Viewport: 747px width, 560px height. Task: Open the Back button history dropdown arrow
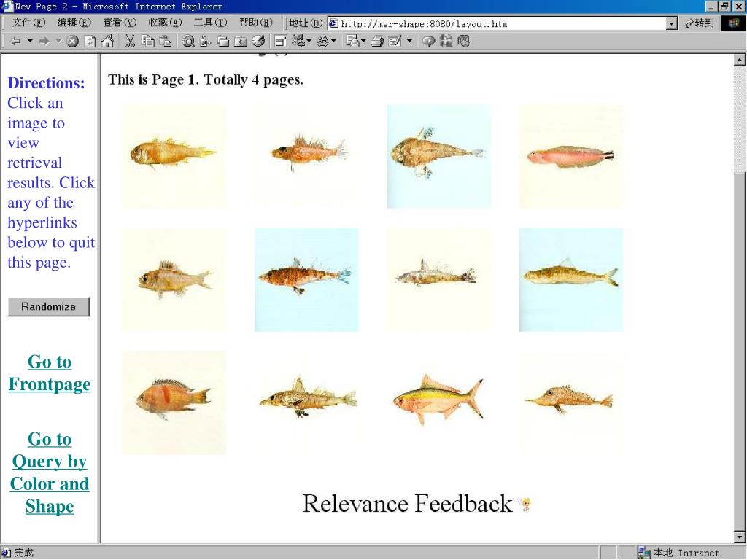pos(30,42)
